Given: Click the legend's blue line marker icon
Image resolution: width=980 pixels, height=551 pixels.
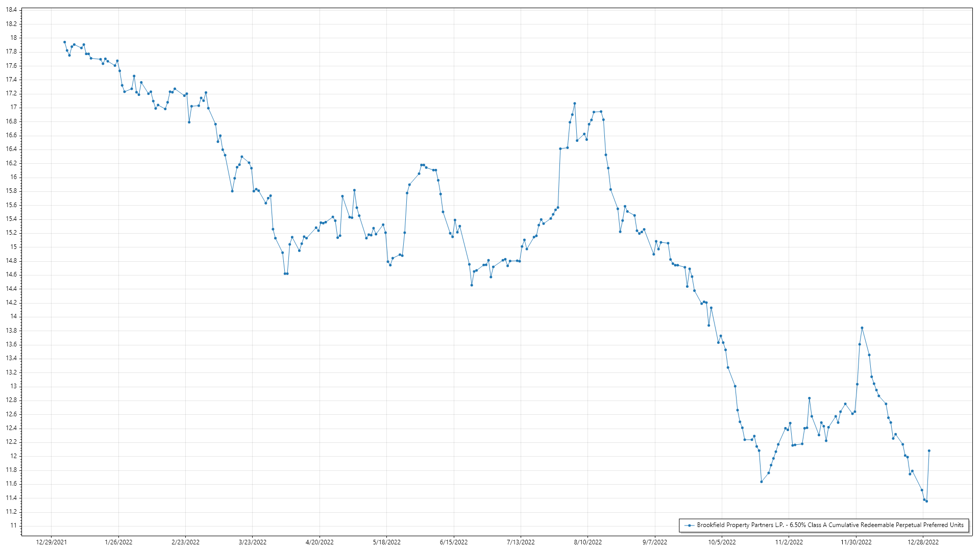Looking at the screenshot, I should pyautogui.click(x=690, y=525).
